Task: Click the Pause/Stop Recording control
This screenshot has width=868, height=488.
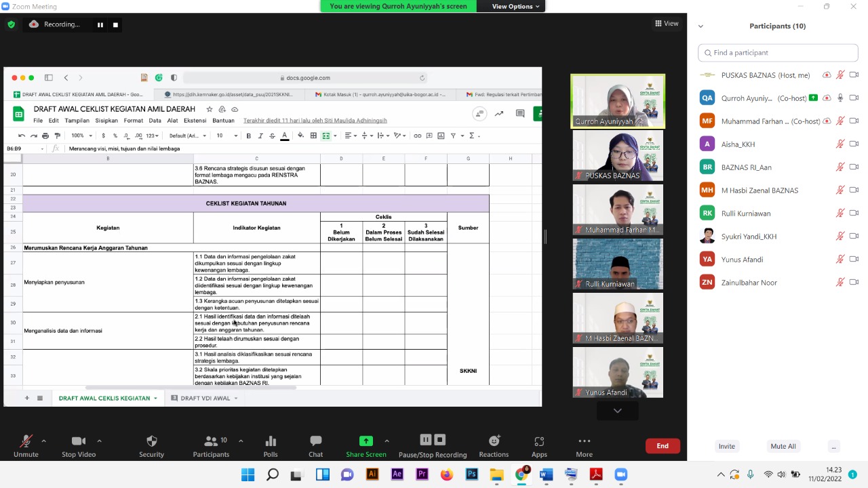Action: [433, 441]
